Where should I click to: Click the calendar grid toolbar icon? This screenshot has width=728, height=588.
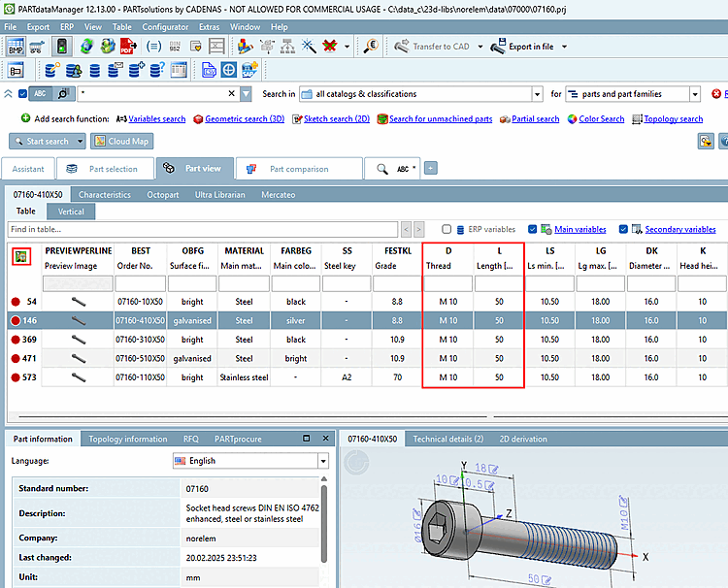(179, 70)
